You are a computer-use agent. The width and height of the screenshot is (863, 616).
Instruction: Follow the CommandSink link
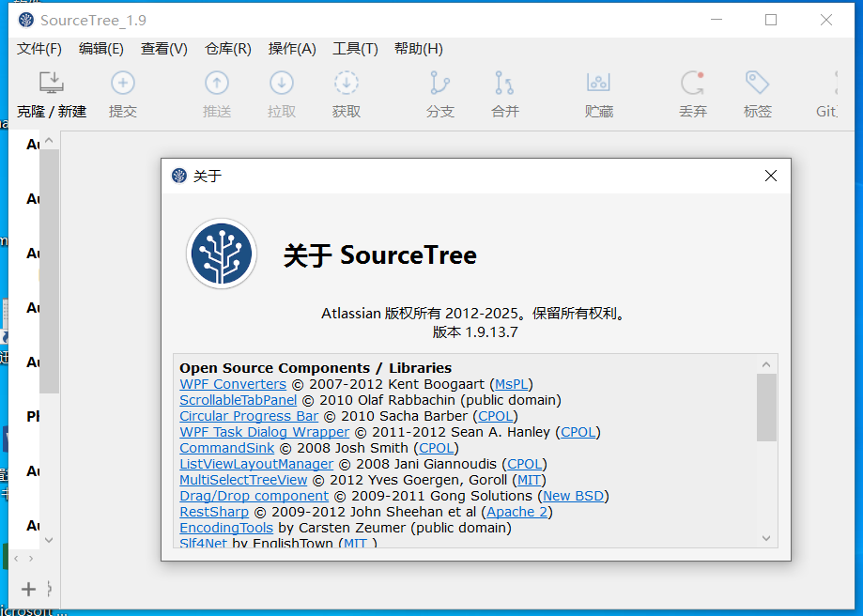(226, 448)
